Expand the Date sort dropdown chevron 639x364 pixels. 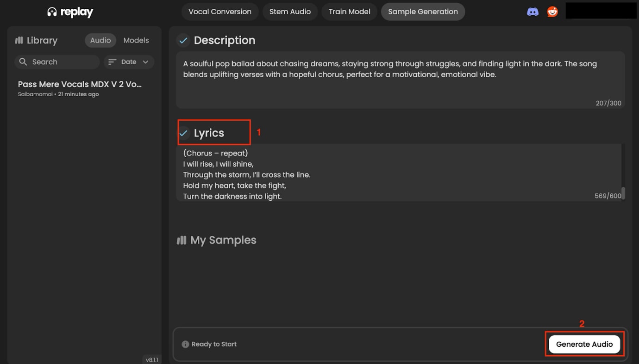pyautogui.click(x=145, y=62)
